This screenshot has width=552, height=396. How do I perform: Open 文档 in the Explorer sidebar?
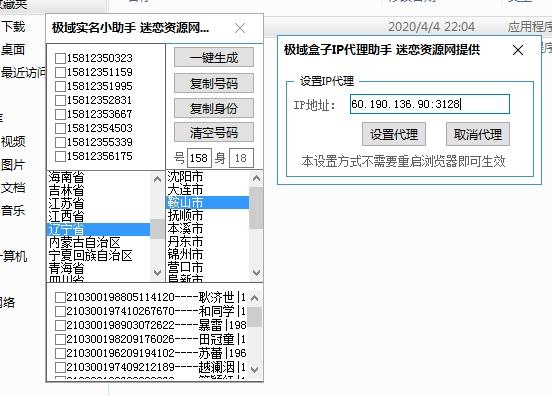(13, 188)
